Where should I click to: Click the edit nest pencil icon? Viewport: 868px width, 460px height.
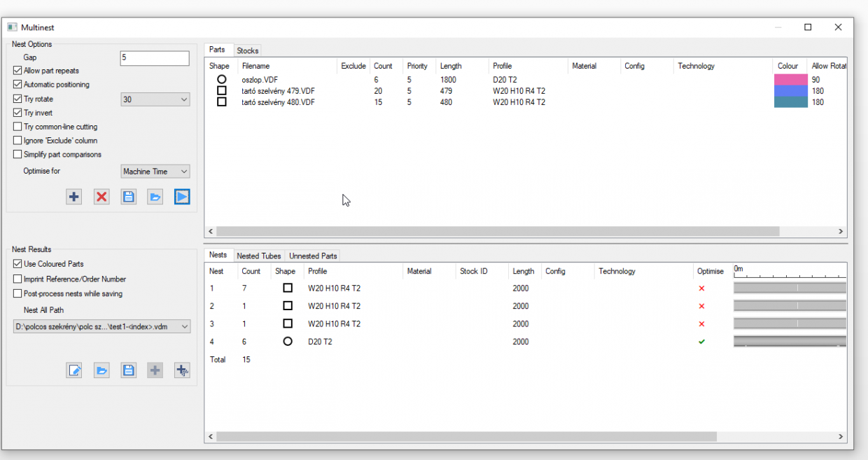74,370
